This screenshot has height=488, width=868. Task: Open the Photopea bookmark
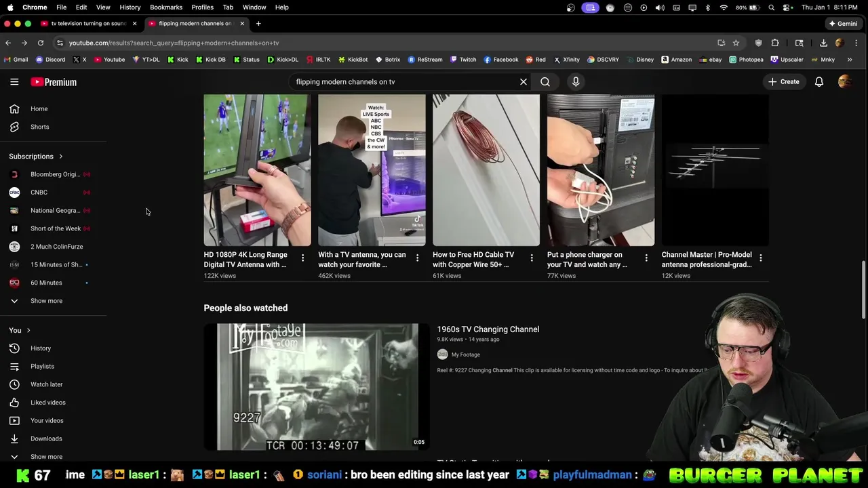point(746,60)
